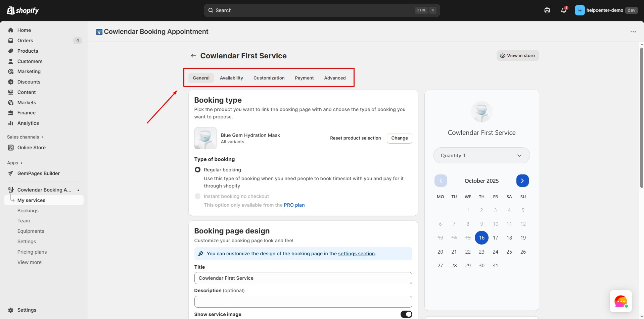Click the page vertical scrollbar
This screenshot has height=319, width=644.
[x=641, y=117]
